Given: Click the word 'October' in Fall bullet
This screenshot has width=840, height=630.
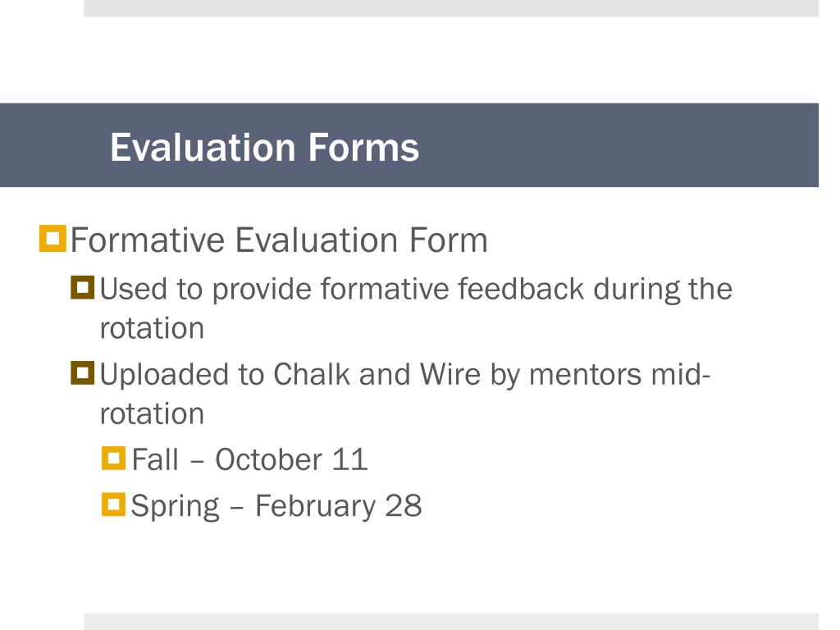Looking at the screenshot, I should click(x=268, y=459).
